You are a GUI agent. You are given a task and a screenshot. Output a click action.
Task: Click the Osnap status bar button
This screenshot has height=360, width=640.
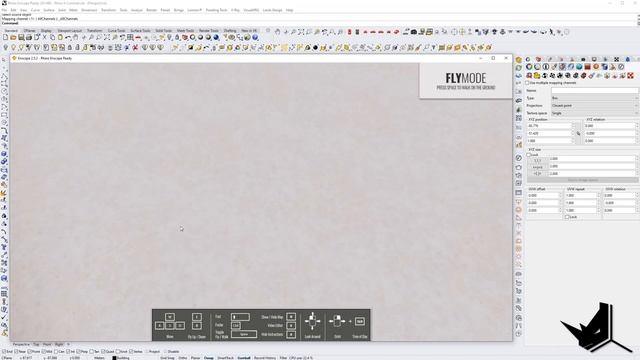pyautogui.click(x=209, y=358)
